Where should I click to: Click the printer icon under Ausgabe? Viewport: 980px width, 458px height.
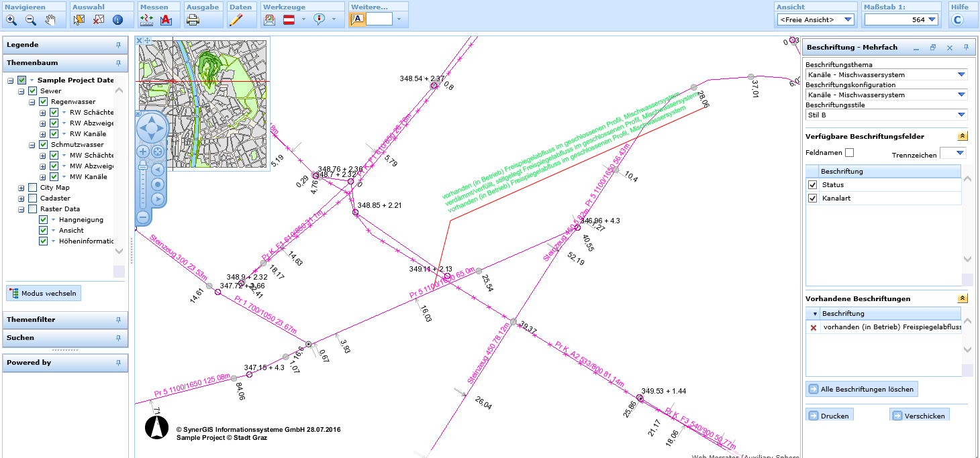point(193,20)
